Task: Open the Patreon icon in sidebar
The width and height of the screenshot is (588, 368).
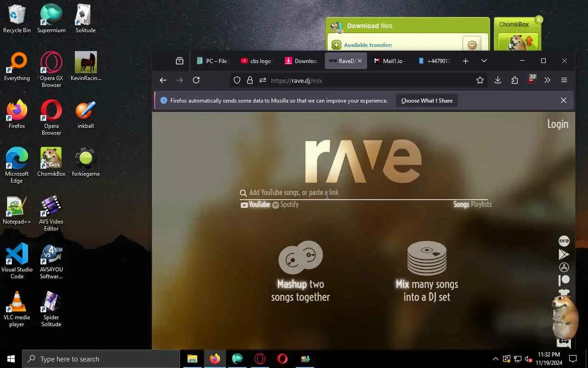Action: tap(564, 280)
